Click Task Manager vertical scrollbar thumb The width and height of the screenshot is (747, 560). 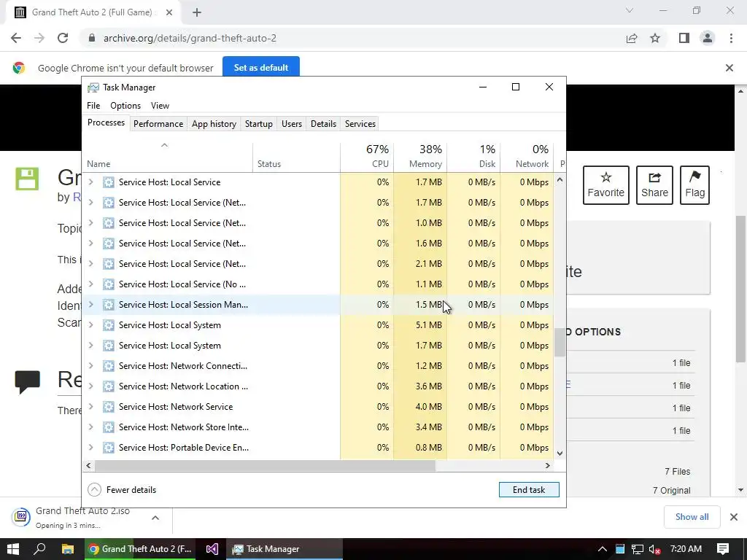pyautogui.click(x=560, y=343)
